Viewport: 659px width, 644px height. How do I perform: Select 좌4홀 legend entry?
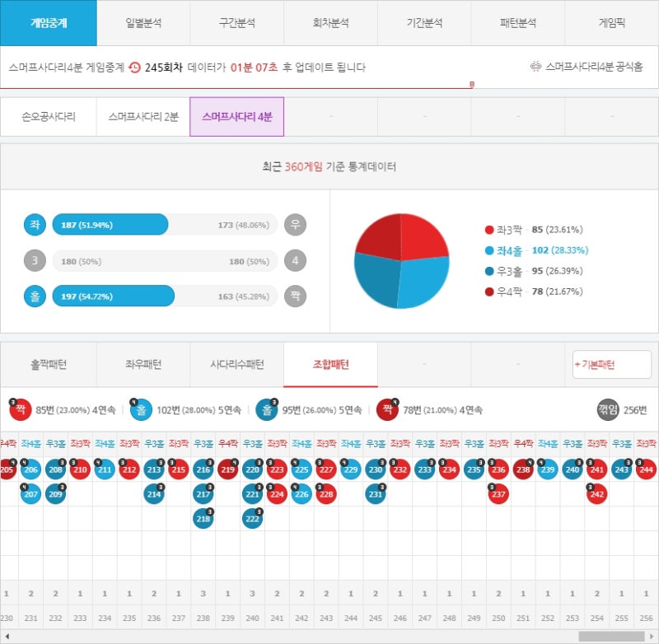(536, 250)
